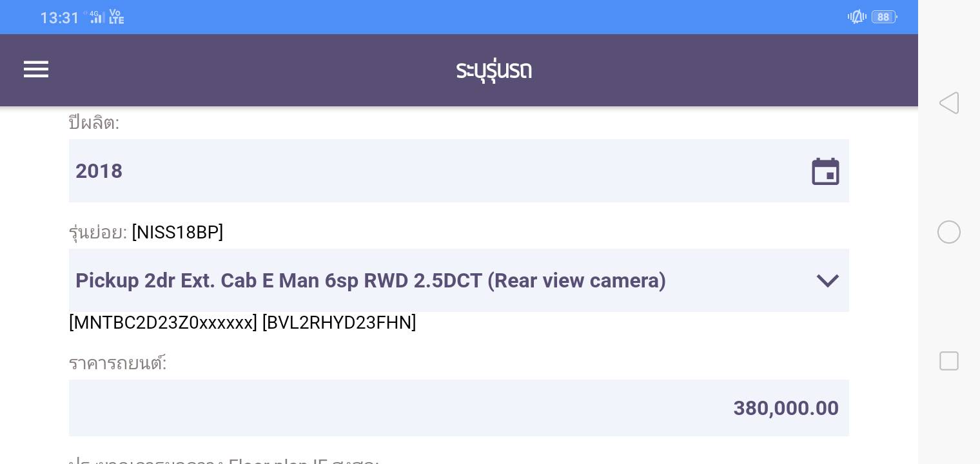Viewport: 980px width, 464px height.
Task: Expand sub-model dropdown using chevron arrow
Action: tap(828, 281)
